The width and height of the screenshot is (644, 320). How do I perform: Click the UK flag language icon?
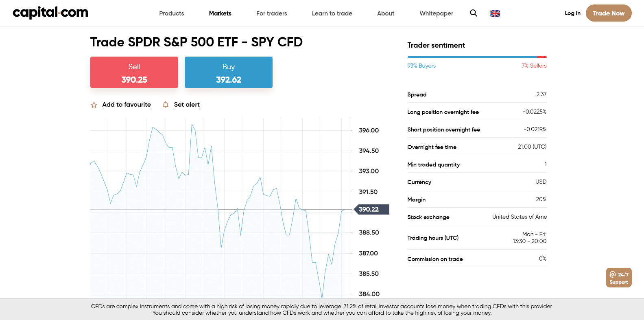pos(495,13)
